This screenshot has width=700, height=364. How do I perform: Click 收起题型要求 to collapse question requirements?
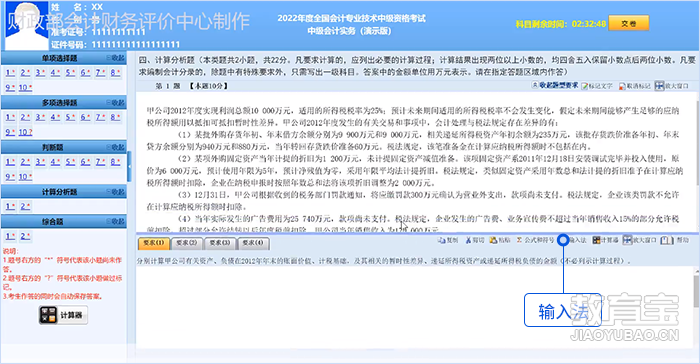pyautogui.click(x=555, y=85)
